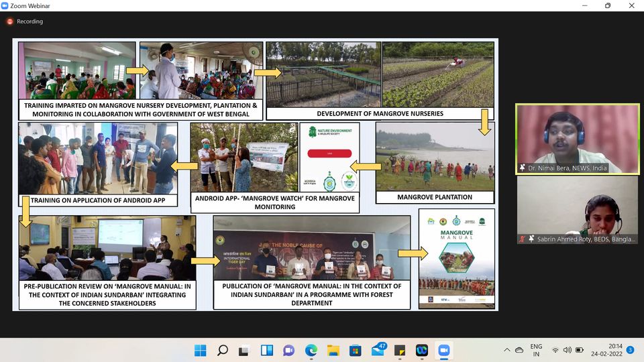Open the Widgets panel icon

pos(266,350)
